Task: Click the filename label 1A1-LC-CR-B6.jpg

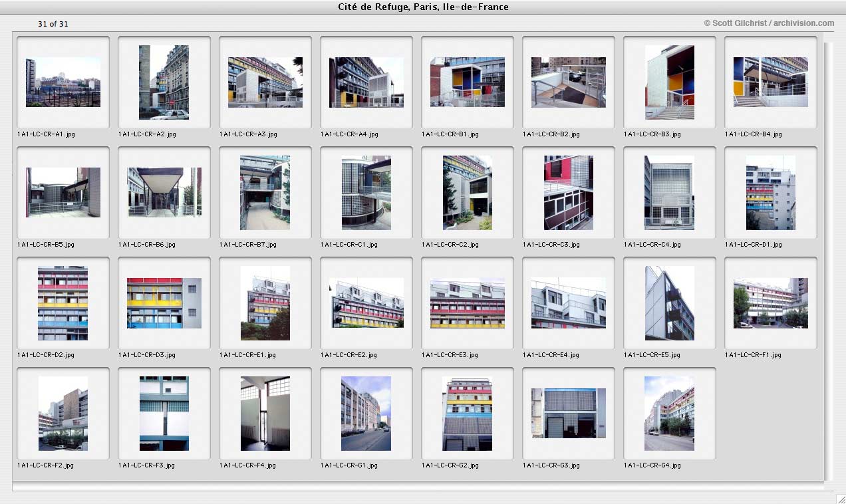Action: [147, 245]
